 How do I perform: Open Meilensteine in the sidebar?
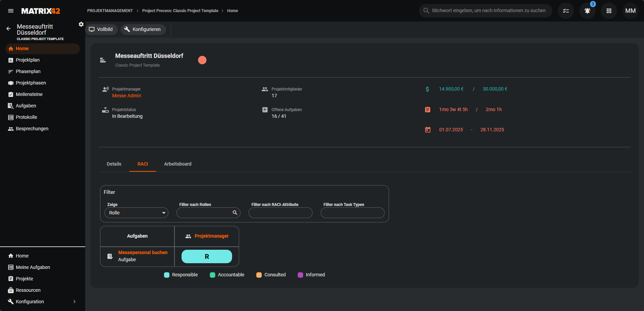coord(29,94)
